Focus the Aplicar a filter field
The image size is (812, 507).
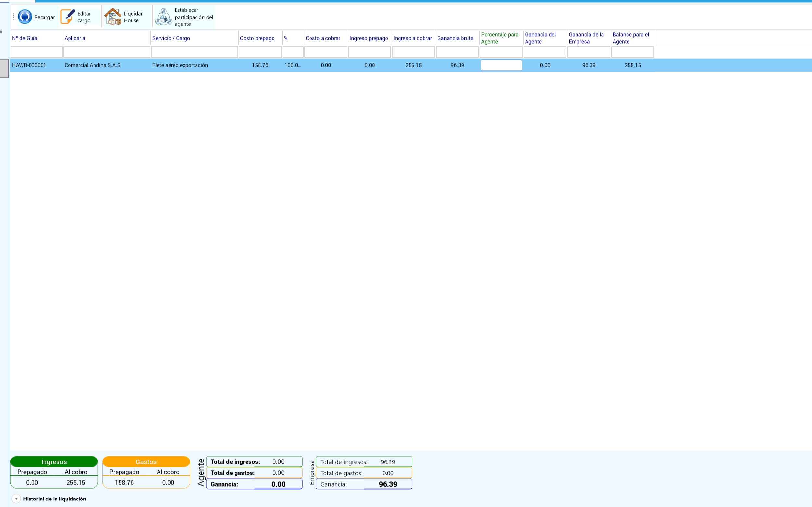tap(107, 52)
